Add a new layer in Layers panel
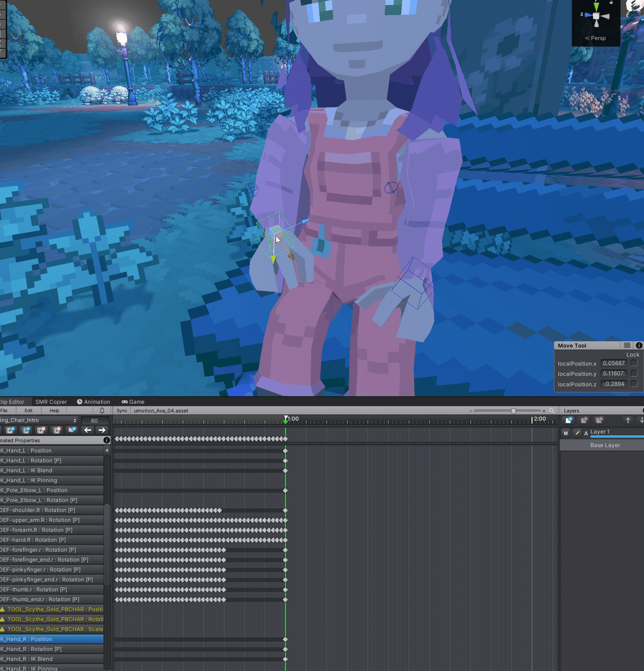Screen dimensions: 644x671 point(569,420)
